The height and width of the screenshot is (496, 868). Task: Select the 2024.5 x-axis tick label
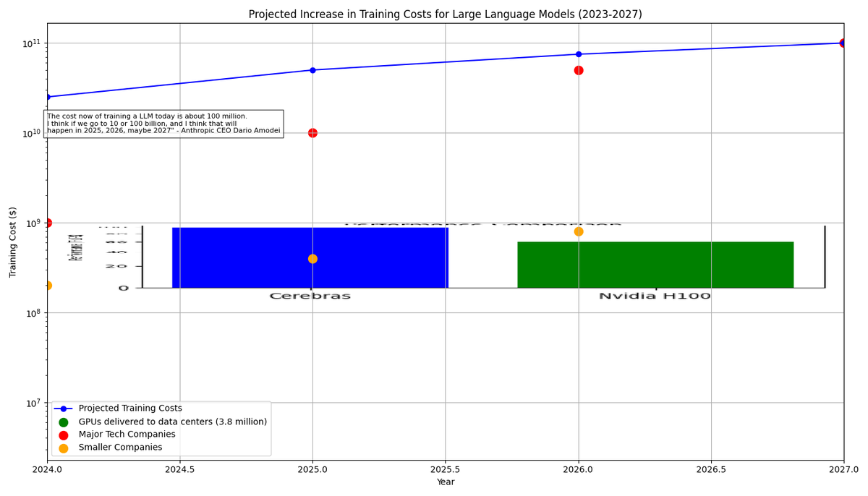click(180, 469)
